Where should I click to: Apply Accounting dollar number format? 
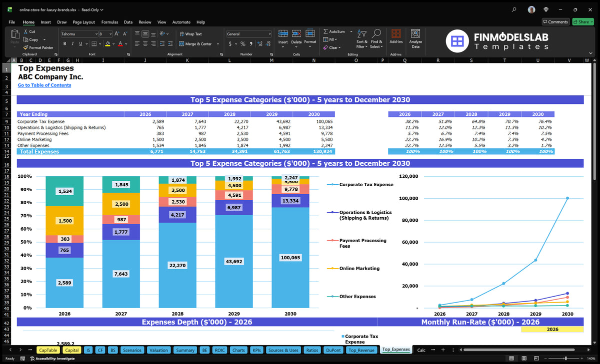click(230, 44)
